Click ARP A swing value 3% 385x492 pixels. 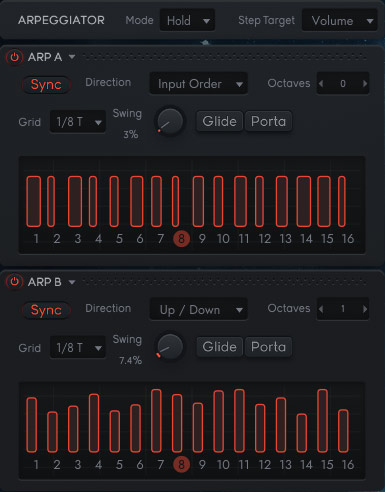131,134
